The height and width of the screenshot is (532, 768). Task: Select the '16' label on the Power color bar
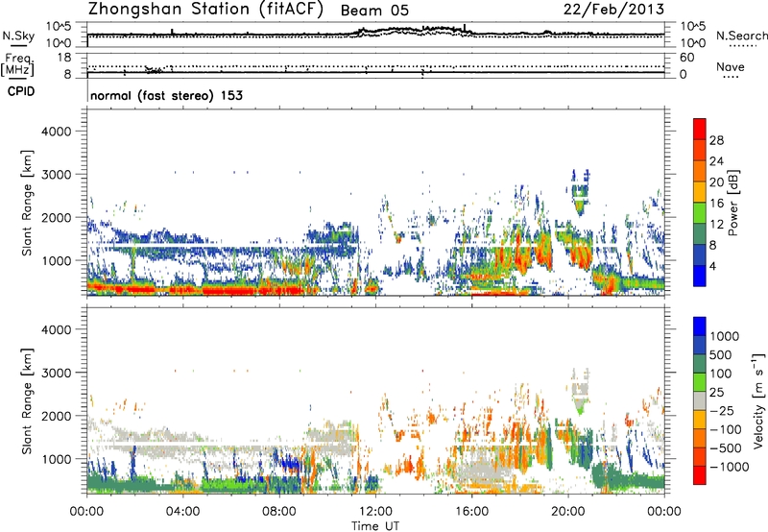click(716, 204)
